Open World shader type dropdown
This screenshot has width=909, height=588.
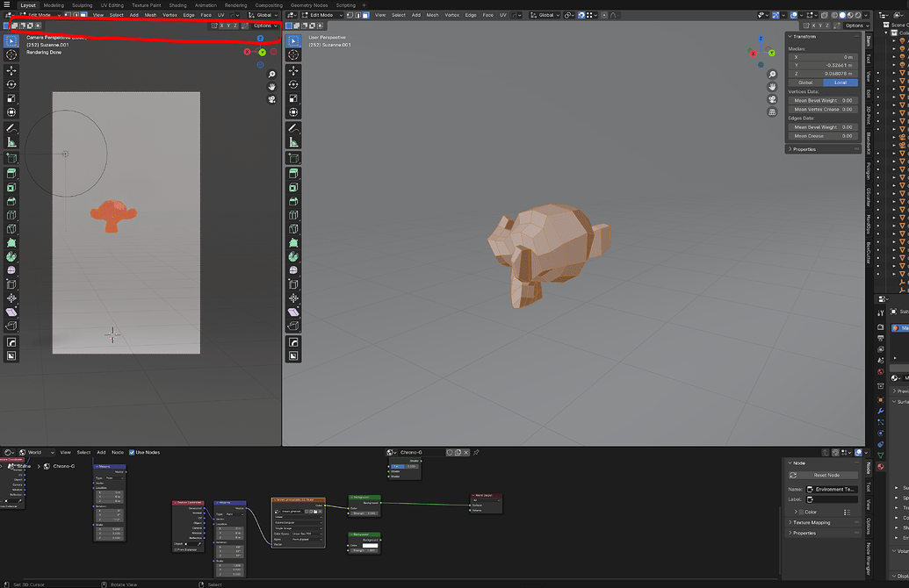(x=37, y=453)
